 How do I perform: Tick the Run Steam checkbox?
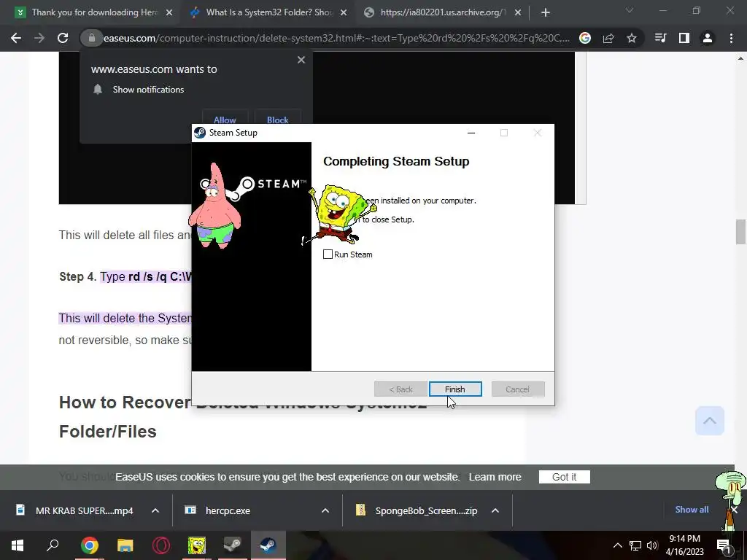[x=328, y=254]
